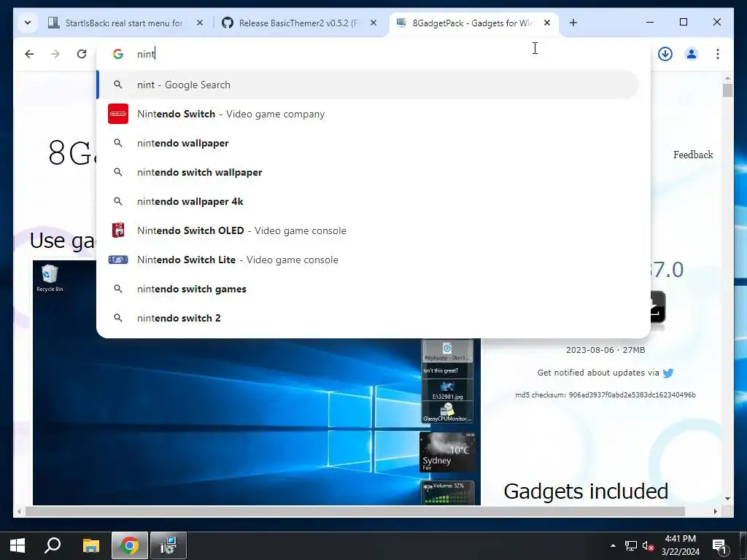
Task: Open the tab search dropdown arrow
Action: (28, 23)
